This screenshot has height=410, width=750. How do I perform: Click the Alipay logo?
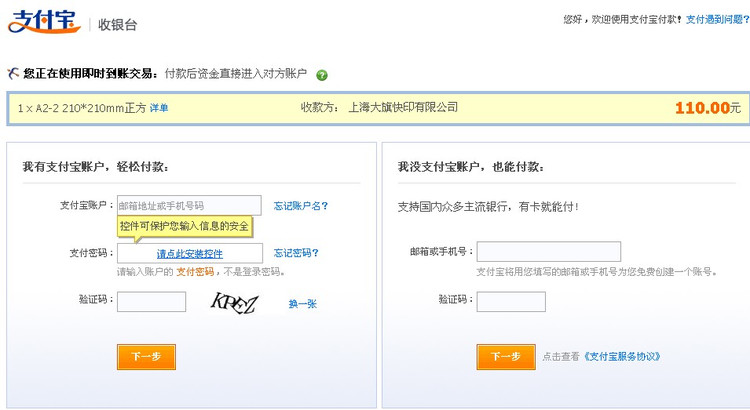coord(43,22)
